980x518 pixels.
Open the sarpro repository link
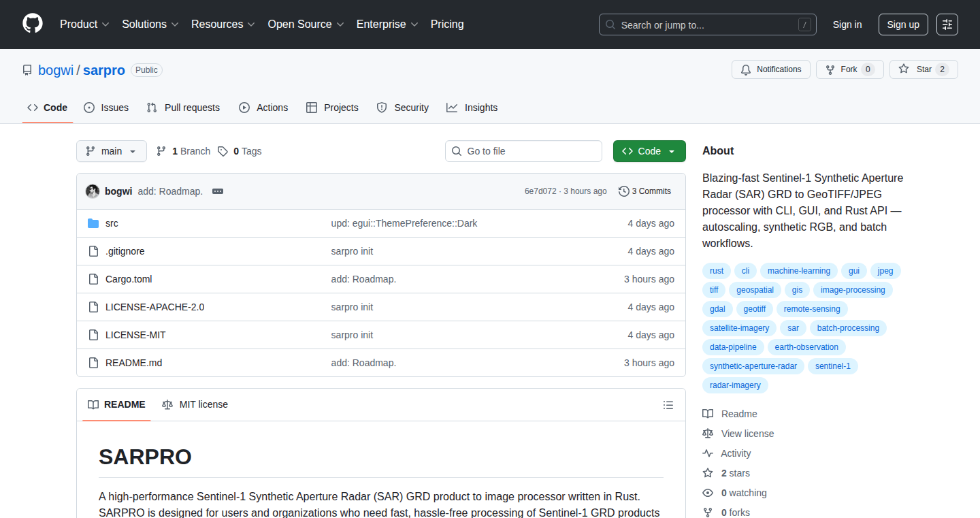tap(104, 70)
